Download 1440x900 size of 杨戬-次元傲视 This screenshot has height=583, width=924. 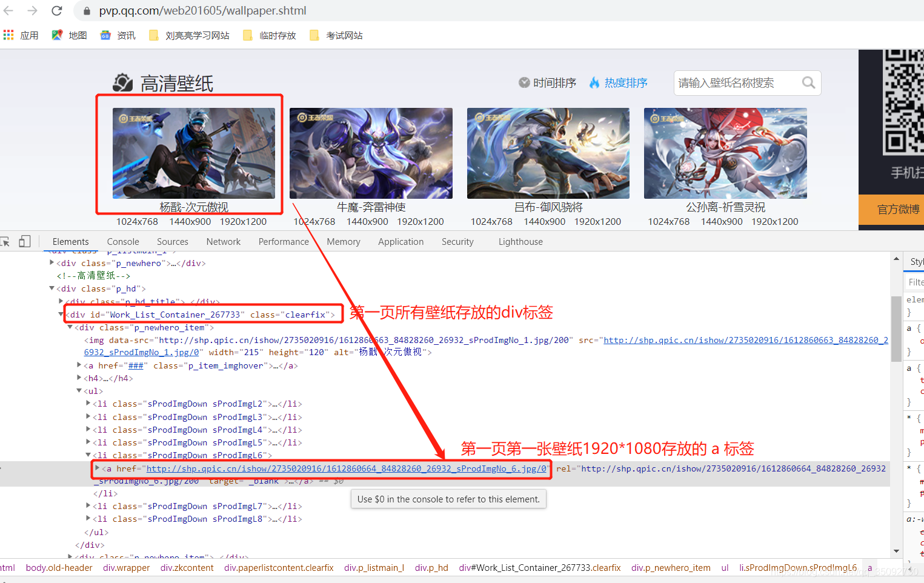point(190,222)
